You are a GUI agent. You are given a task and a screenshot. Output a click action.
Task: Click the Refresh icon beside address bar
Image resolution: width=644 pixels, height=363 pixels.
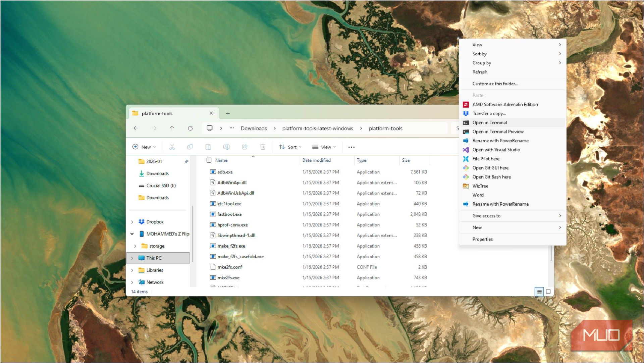190,128
